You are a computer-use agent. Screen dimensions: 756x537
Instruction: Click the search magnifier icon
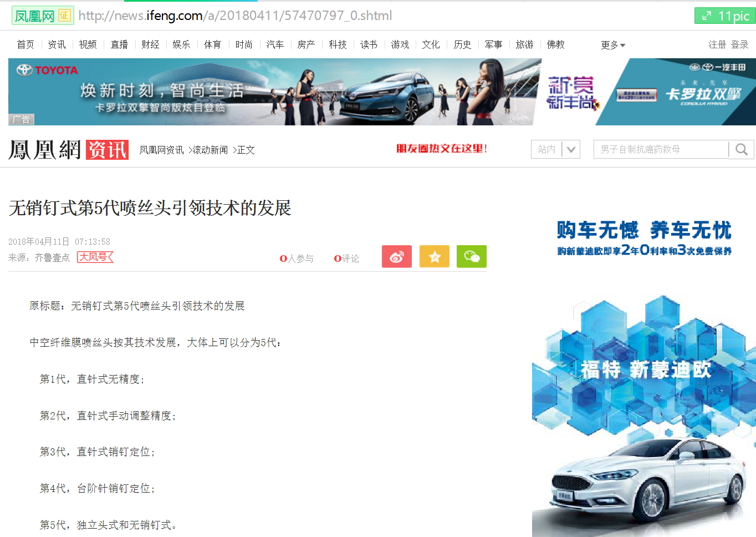(741, 149)
